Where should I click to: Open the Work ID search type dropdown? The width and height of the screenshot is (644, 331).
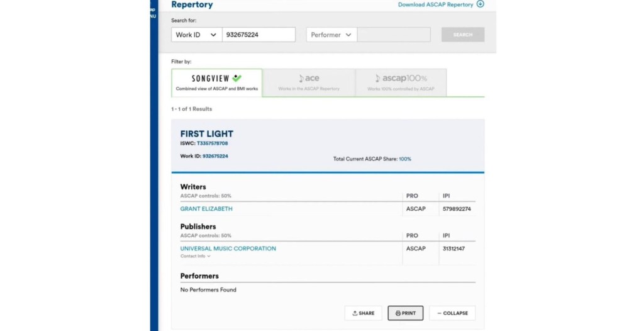coord(196,35)
